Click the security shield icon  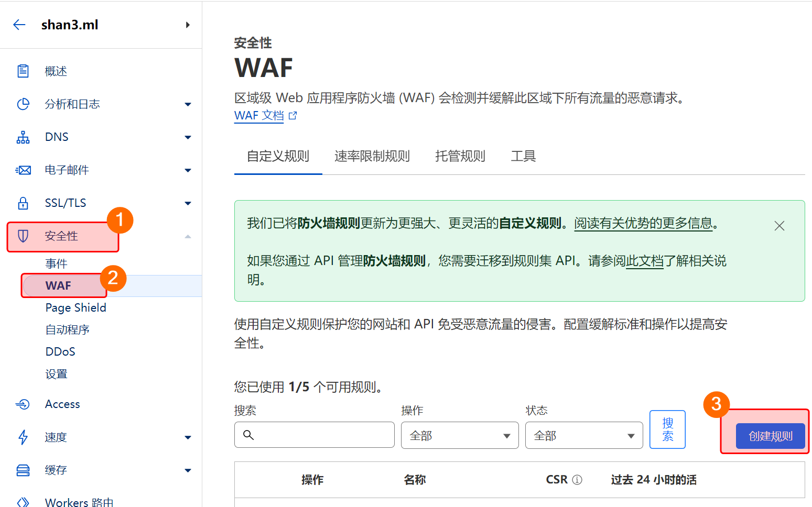pyautogui.click(x=23, y=236)
